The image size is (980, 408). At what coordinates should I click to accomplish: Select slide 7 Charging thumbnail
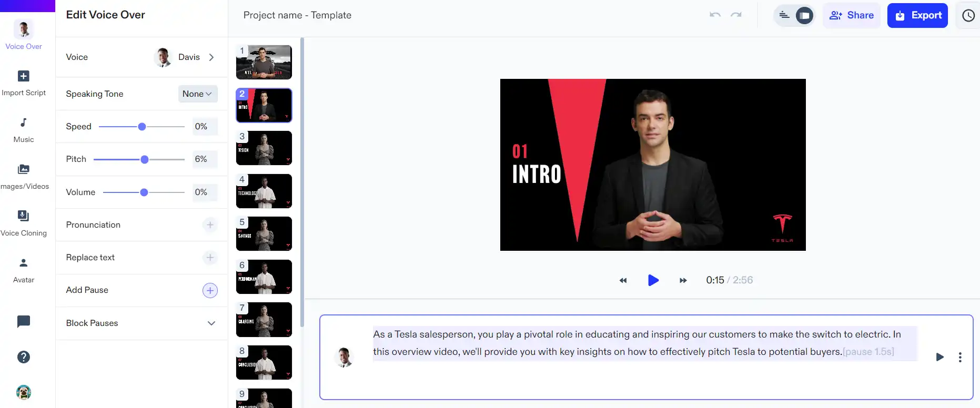[264, 320]
